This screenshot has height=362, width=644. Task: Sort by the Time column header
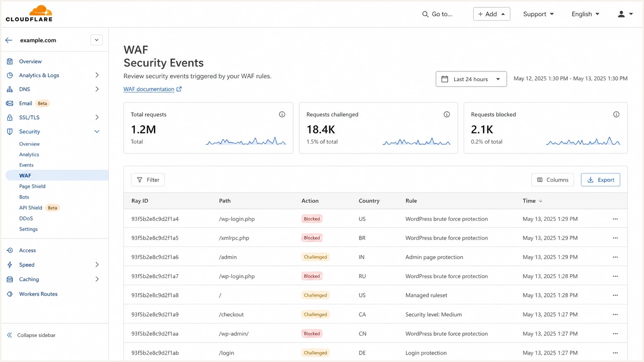coord(532,201)
